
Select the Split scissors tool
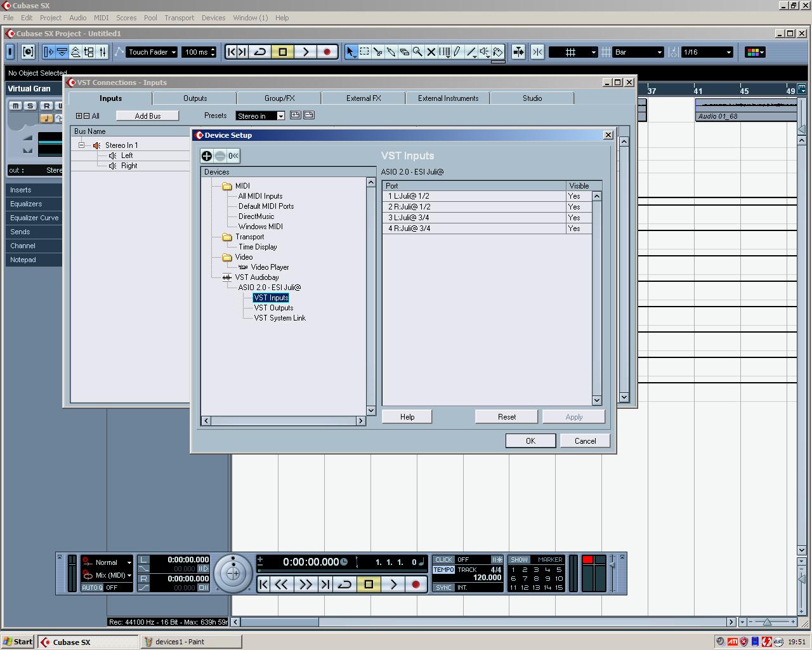378,52
